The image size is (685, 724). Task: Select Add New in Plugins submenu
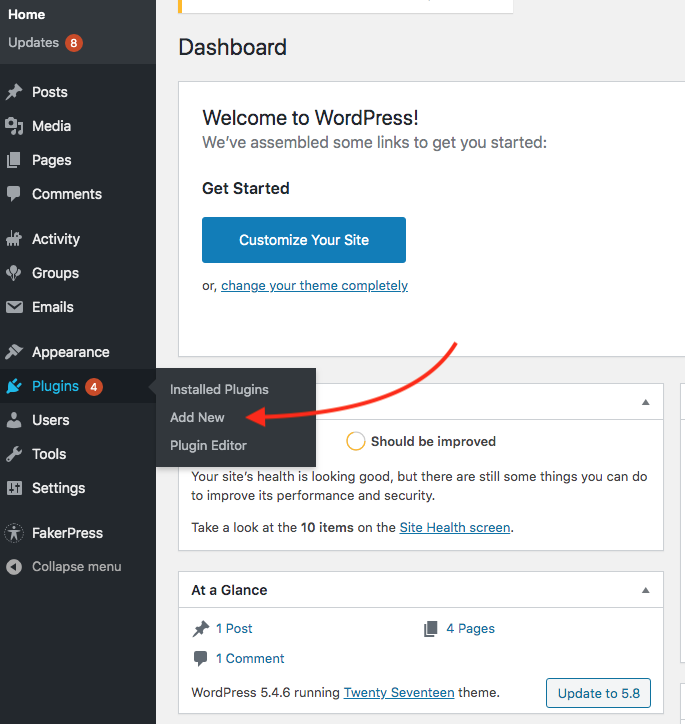[197, 417]
